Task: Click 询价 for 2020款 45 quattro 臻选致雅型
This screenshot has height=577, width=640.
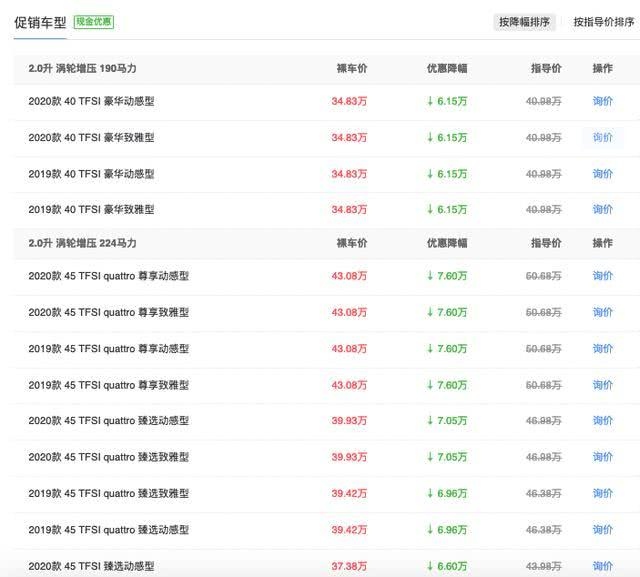Action: [602, 457]
